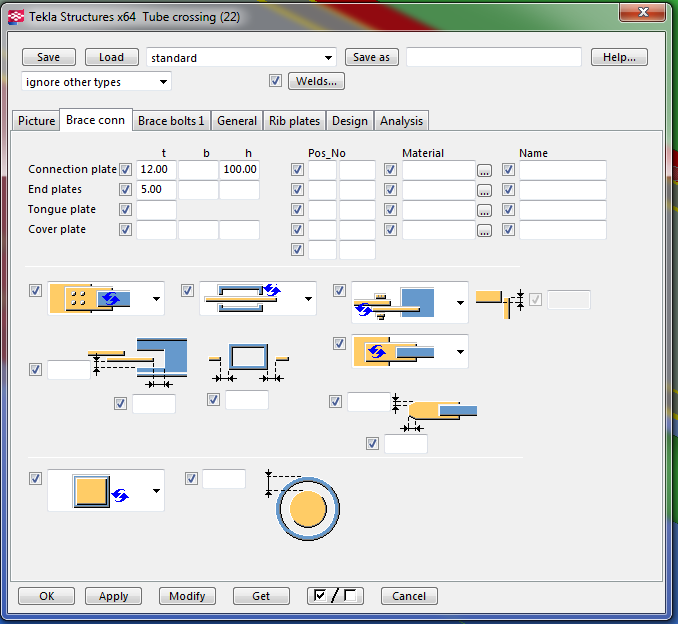This screenshot has height=624, width=678.
Task: Click the Tekla Structures logo in title bar
Action: (16, 17)
